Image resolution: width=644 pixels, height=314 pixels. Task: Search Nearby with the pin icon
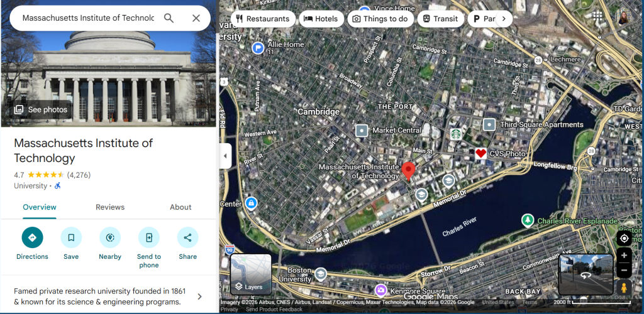click(110, 237)
